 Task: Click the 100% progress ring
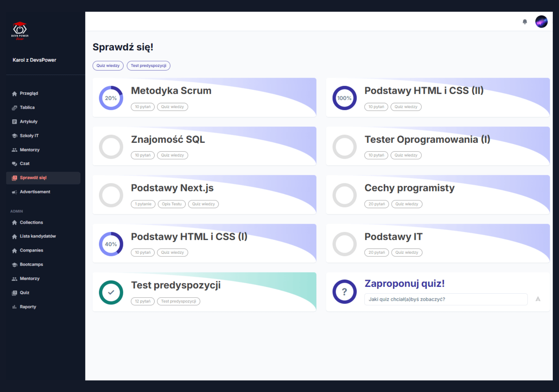(344, 98)
